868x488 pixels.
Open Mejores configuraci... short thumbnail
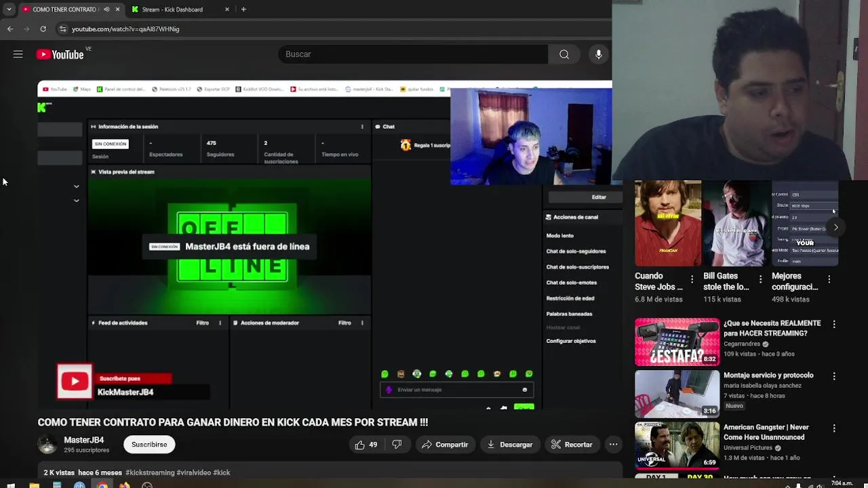[x=805, y=224]
